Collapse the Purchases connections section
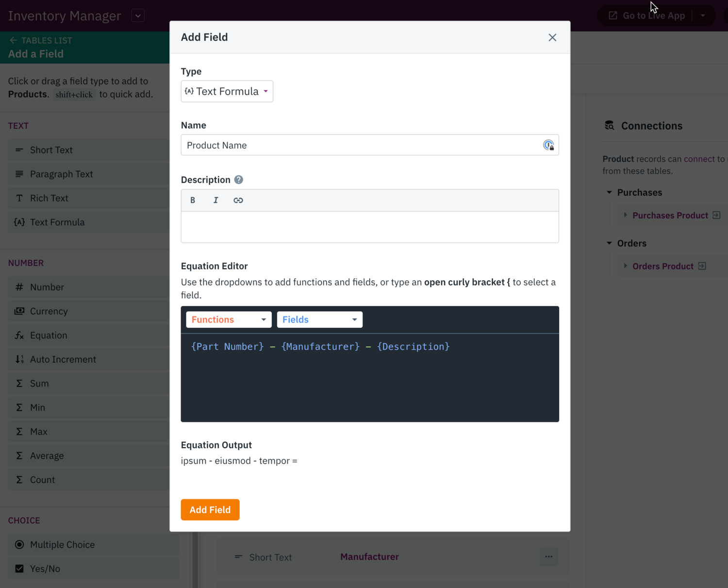The height and width of the screenshot is (588, 728). point(610,192)
